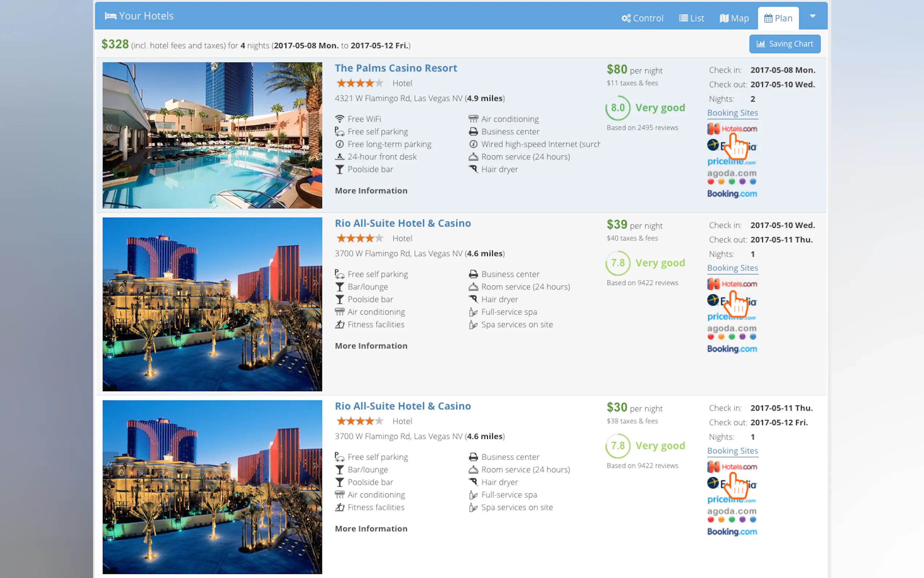Click the 7.8 rating circle of $30 Rio
The height and width of the screenshot is (578, 924).
coord(618,446)
